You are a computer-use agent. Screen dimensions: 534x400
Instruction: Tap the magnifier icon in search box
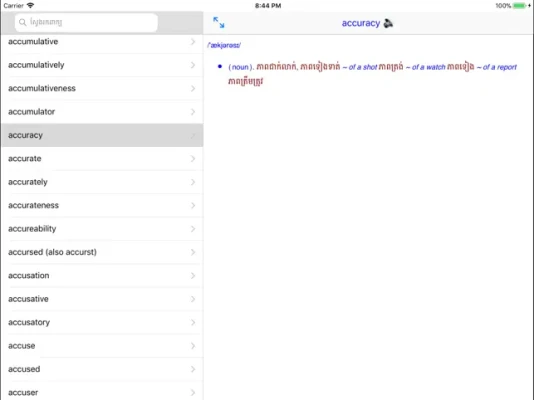coord(22,22)
